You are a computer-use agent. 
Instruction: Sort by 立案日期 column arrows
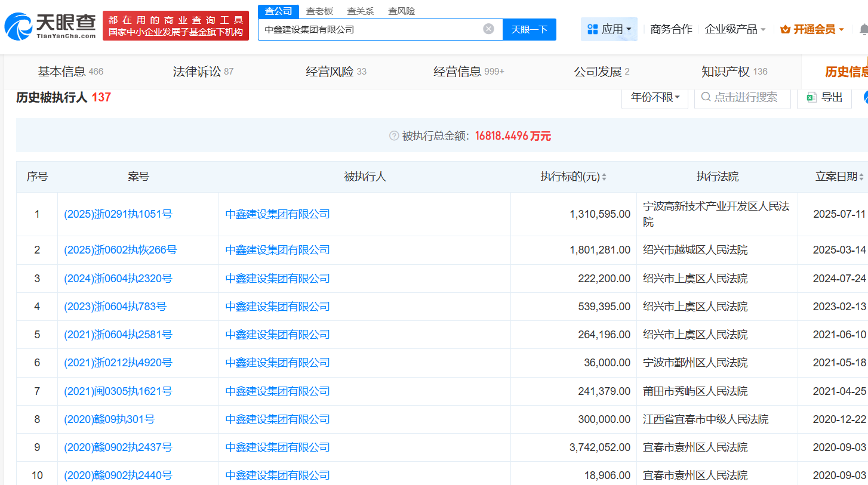861,177
